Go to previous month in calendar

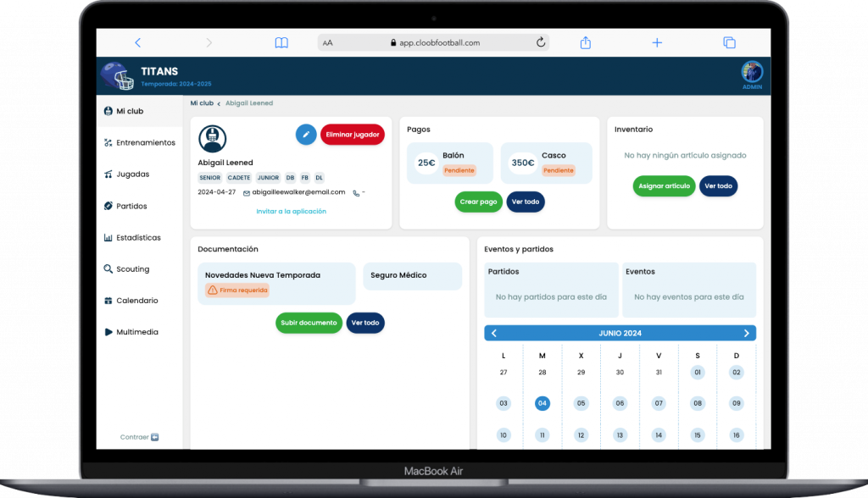(494, 333)
